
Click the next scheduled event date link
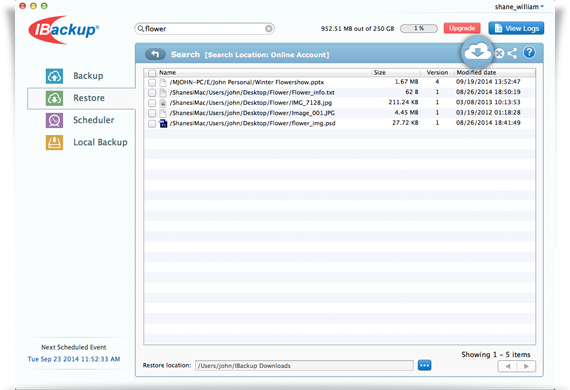point(74,359)
